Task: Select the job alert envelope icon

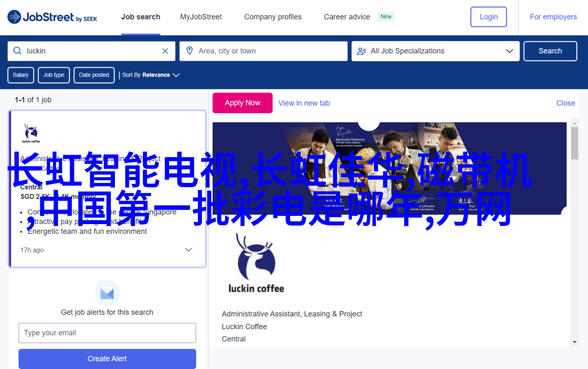Action: [107, 293]
